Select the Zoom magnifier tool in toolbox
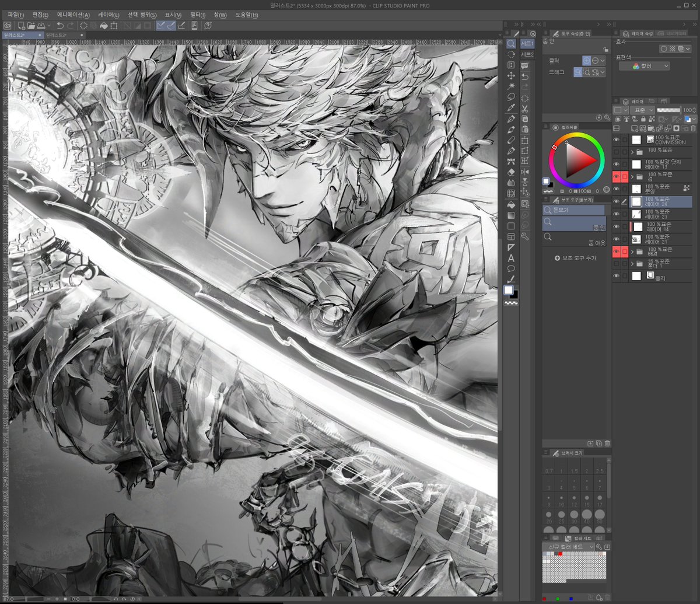700x604 pixels. point(511,44)
